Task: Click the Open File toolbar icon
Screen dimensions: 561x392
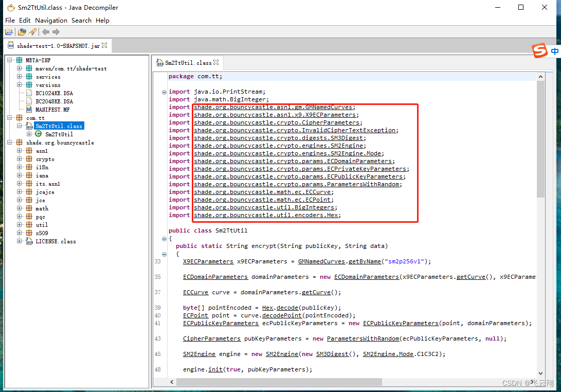Action: [9, 31]
